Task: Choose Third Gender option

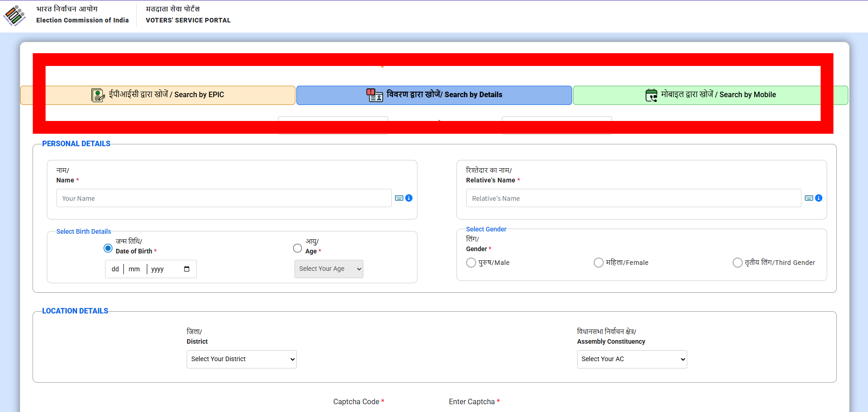Action: point(737,263)
